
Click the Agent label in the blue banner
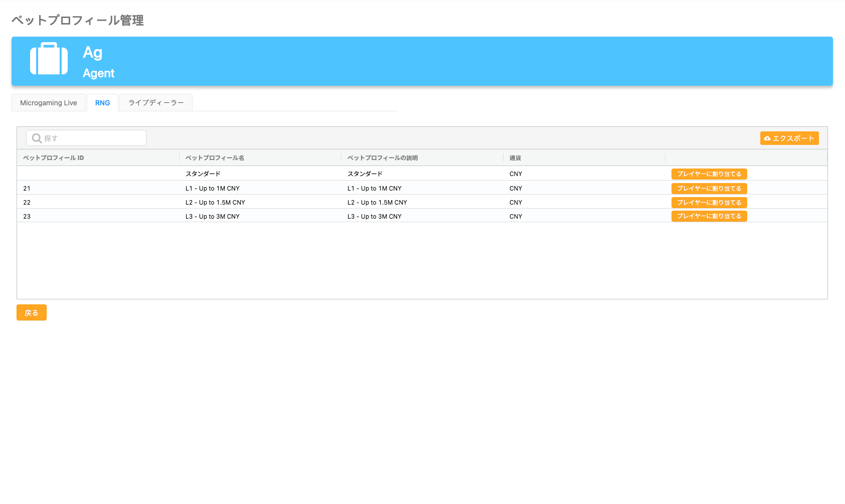[99, 73]
